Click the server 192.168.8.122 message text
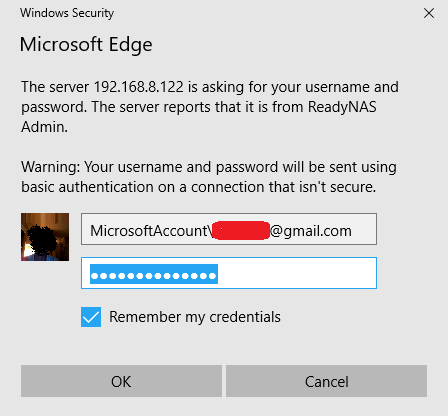This screenshot has height=416, width=448. [x=210, y=107]
